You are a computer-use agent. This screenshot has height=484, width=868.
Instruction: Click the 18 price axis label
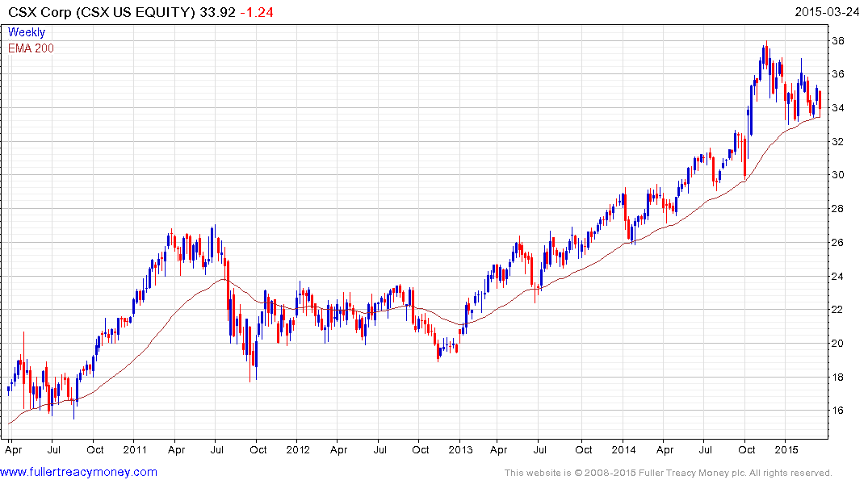point(837,378)
